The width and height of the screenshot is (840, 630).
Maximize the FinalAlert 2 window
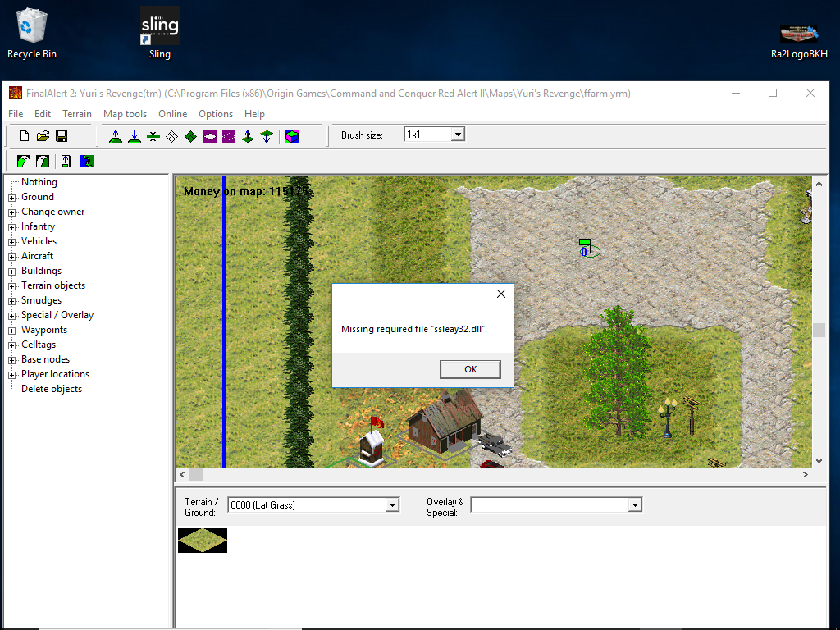[x=773, y=93]
